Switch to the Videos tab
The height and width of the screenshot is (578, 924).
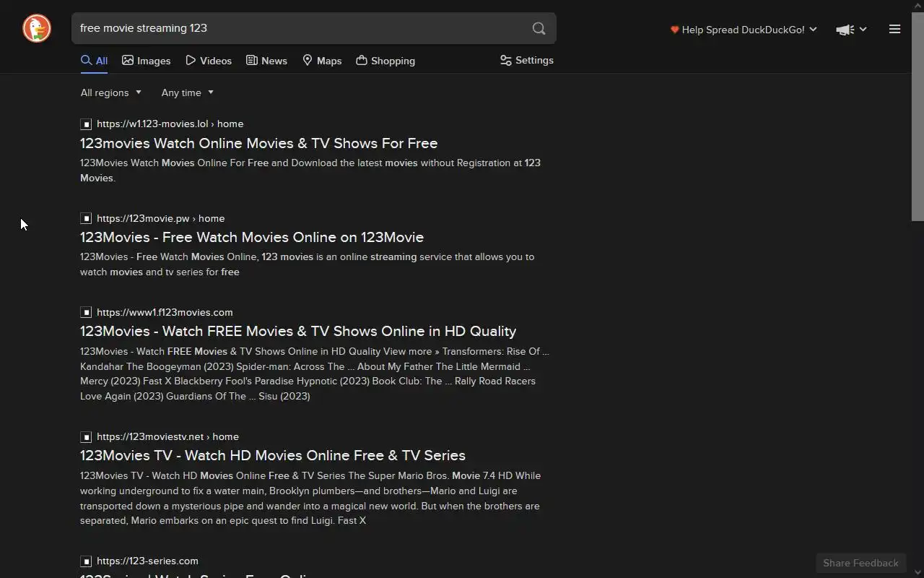click(209, 61)
